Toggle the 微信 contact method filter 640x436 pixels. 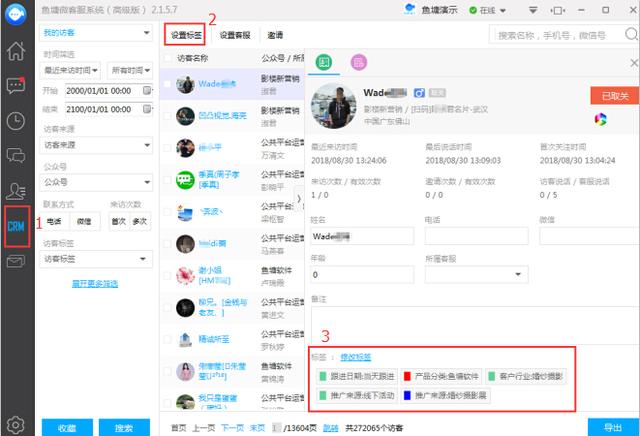click(x=84, y=221)
